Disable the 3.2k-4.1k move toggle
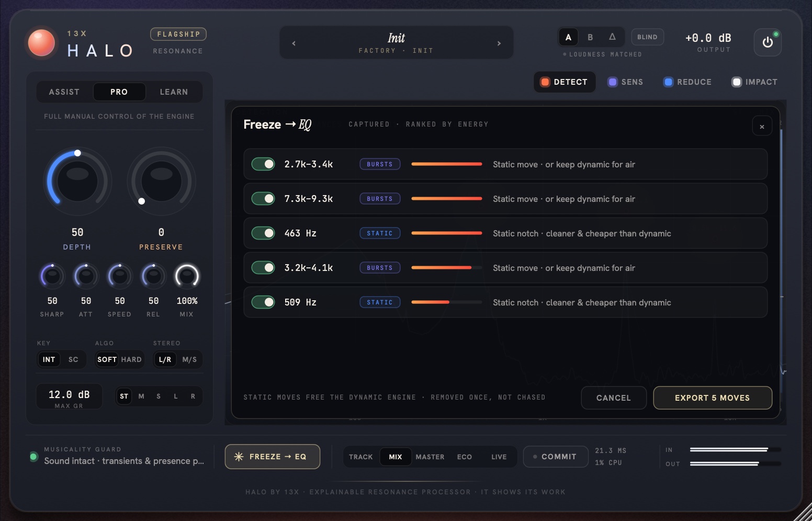Viewport: 812px width, 521px height. coord(263,268)
